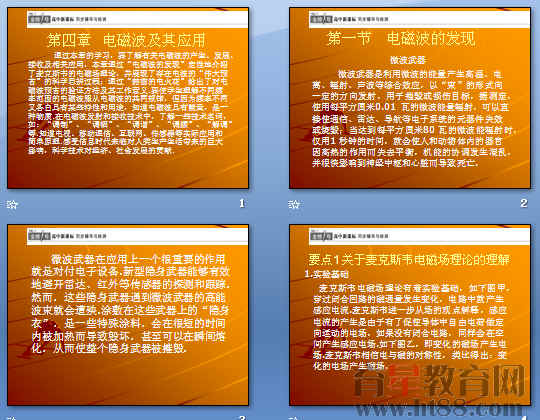The width and height of the screenshot is (540, 420).
Task: Click the header logo in slide 2
Action: tap(349, 19)
